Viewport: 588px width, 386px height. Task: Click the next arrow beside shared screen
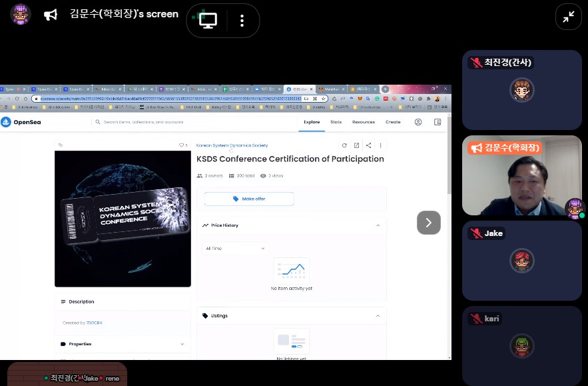[x=428, y=223]
